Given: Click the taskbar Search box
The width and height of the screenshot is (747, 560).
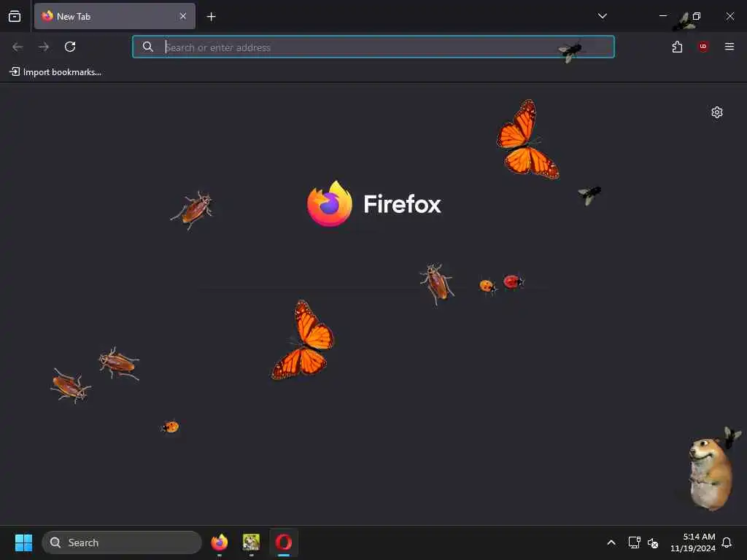Looking at the screenshot, I should [122, 542].
